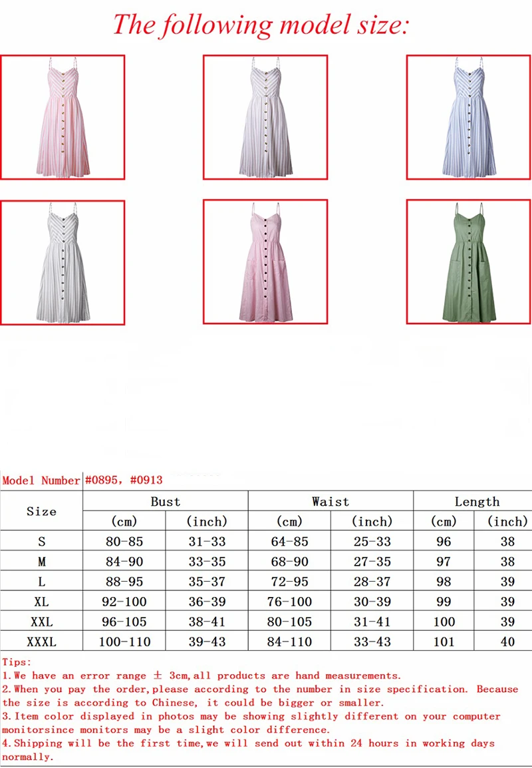The height and width of the screenshot is (768, 532).
Task: Click bust value "100-110"
Action: [124, 642]
